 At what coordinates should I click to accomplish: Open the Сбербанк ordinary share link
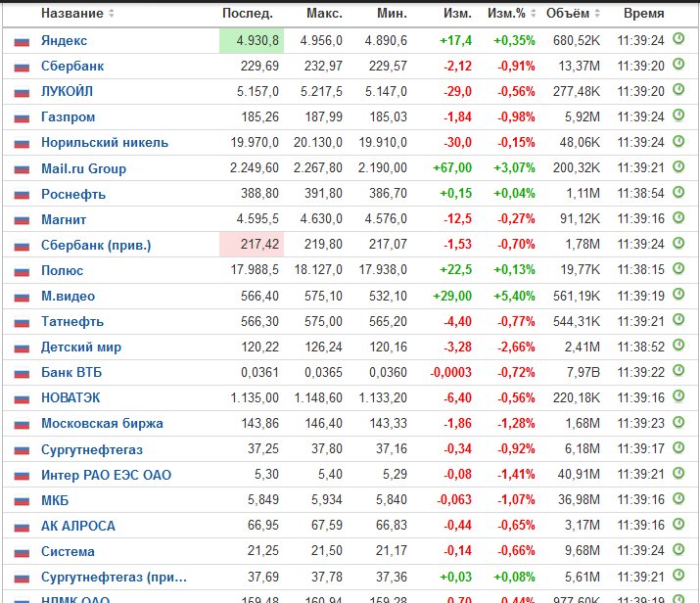point(72,66)
